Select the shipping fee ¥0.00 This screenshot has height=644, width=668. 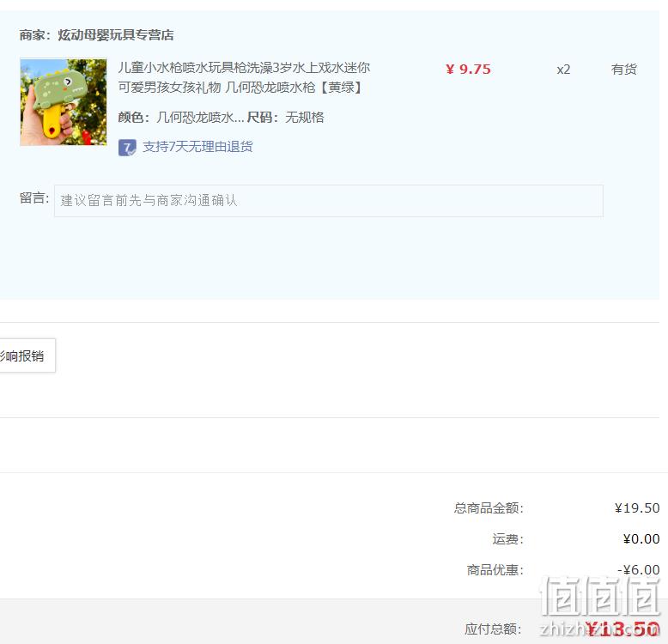pos(641,539)
